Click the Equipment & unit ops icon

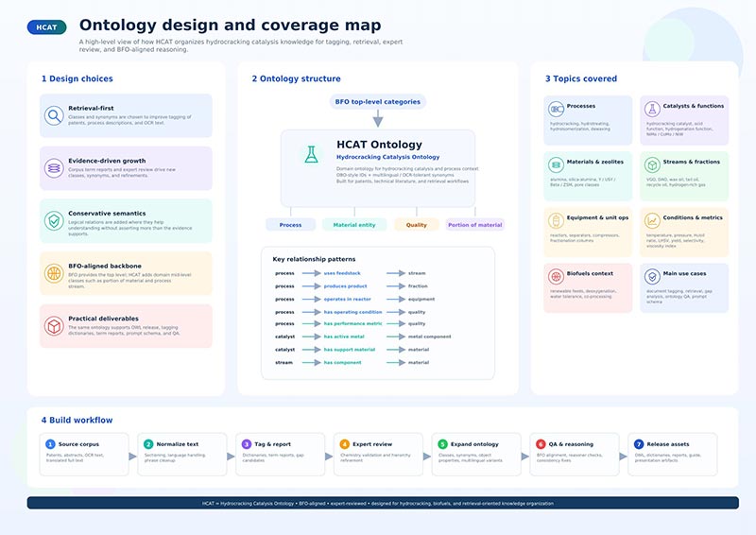tap(556, 221)
